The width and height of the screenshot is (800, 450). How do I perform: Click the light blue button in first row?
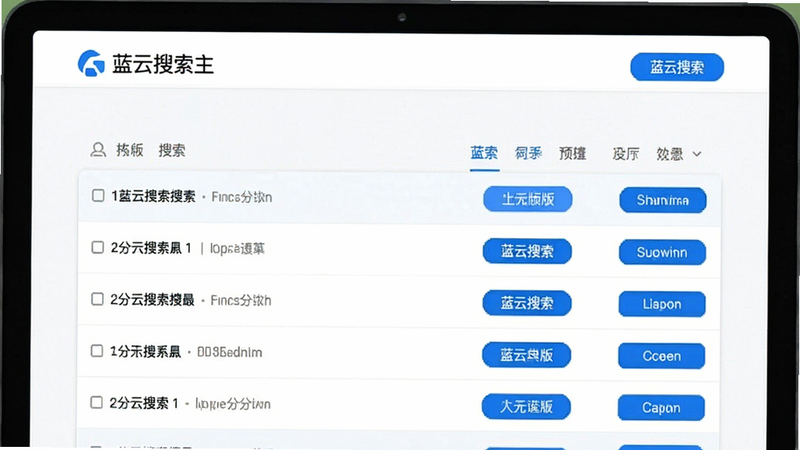pos(528,199)
